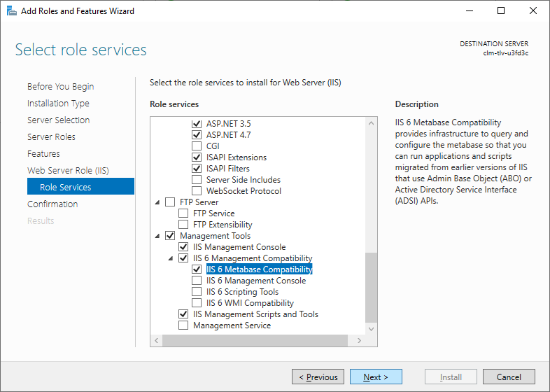The width and height of the screenshot is (550, 392).
Task: Select the IIS 6 Scripting Tools label
Action: click(242, 292)
